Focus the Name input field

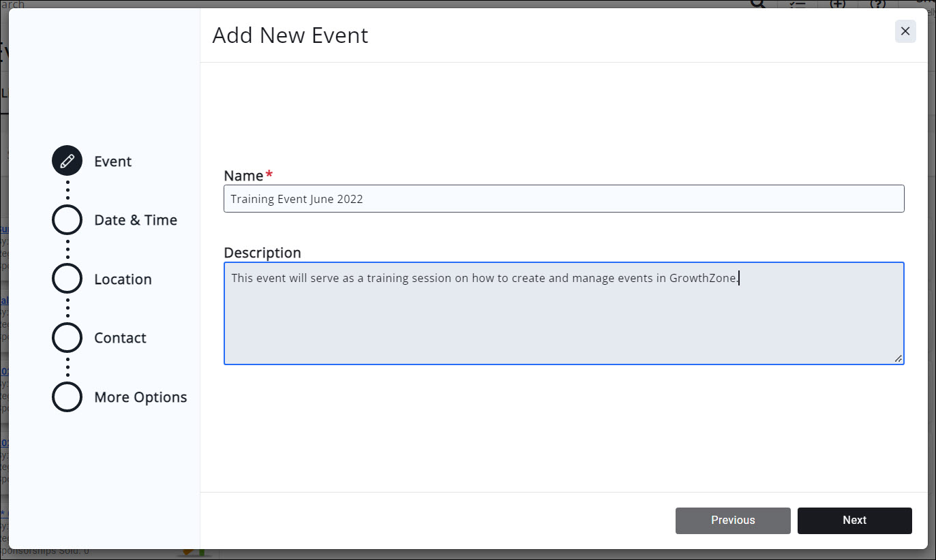tap(563, 199)
